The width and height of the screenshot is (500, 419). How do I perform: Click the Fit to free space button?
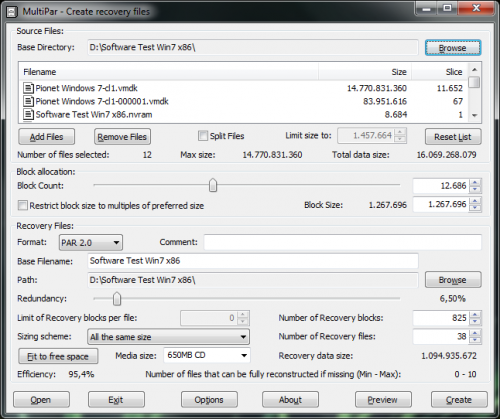coord(58,356)
